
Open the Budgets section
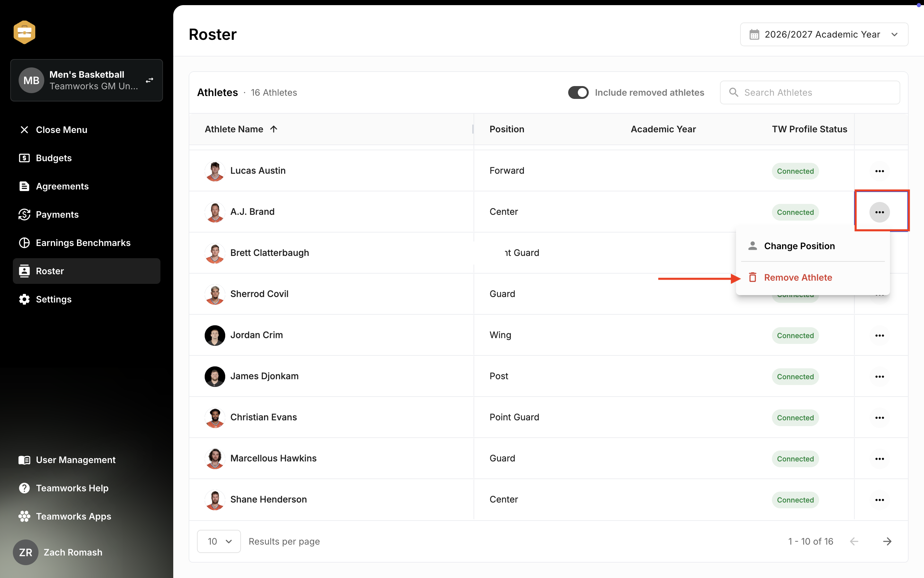87,158
